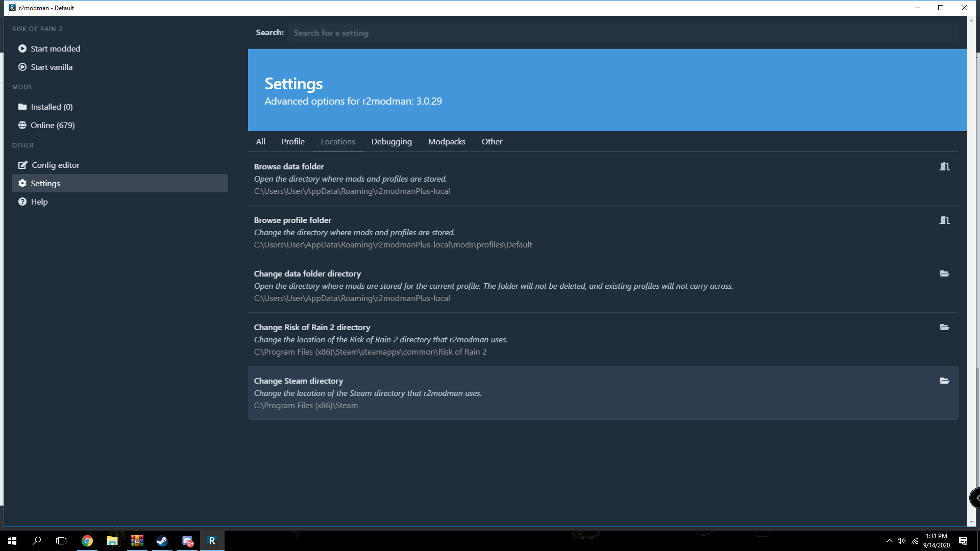Click the Start modded play icon

pos(22,48)
